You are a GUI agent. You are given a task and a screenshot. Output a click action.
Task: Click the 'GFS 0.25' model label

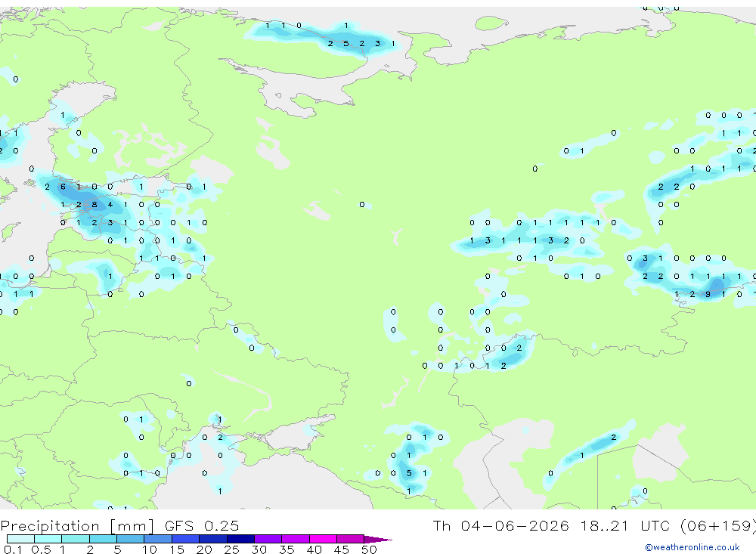pos(202,525)
